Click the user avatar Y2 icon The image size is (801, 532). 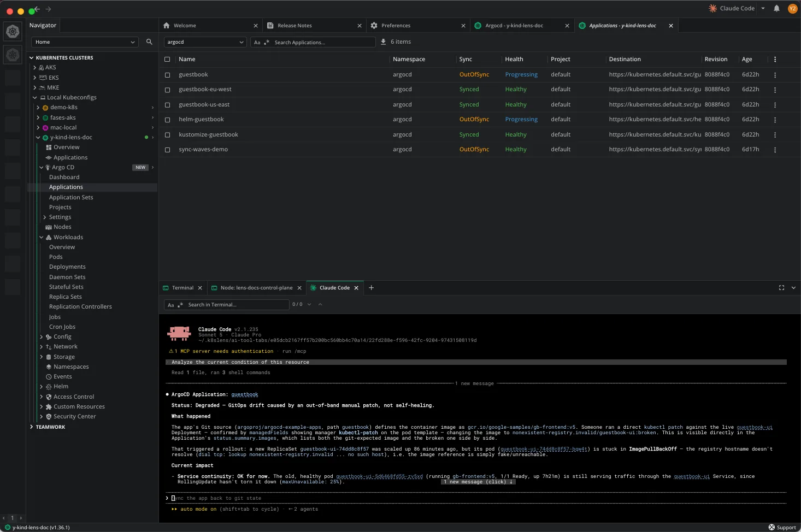pyautogui.click(x=792, y=8)
